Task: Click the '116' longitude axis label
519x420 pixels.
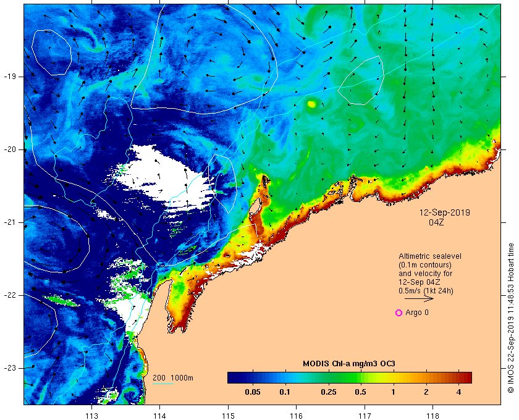Action: point(296,416)
